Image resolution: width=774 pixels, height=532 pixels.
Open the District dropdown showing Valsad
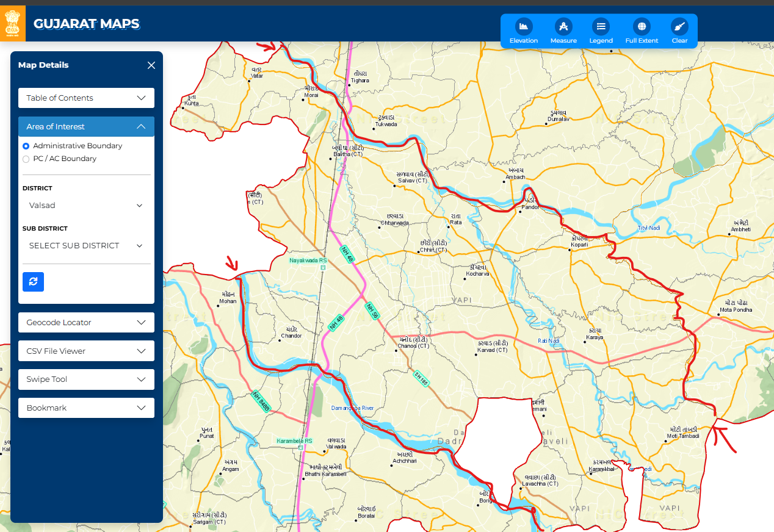tap(86, 206)
